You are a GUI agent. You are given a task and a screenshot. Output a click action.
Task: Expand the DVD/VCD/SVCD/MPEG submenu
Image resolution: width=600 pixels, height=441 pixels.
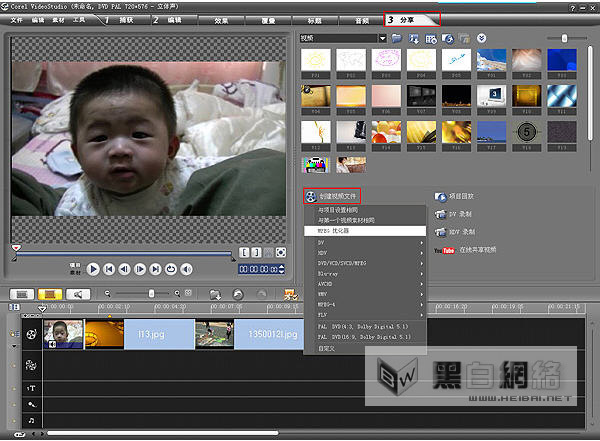tap(365, 263)
